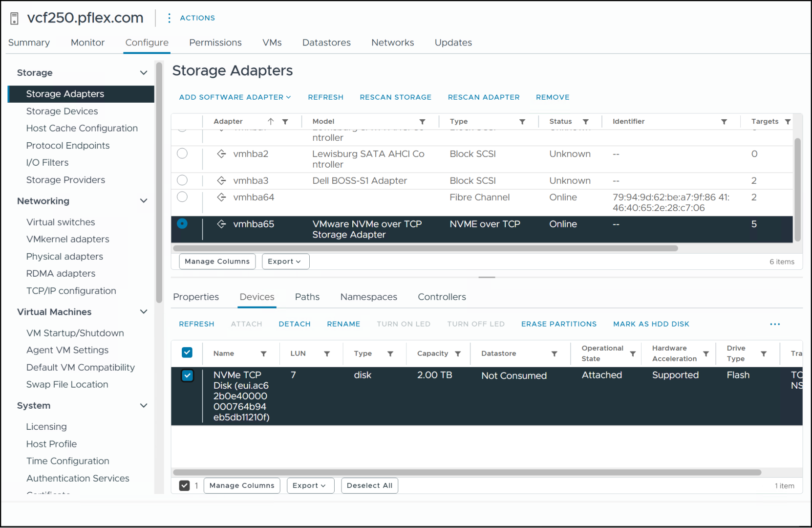Open the Namespaces tab
812x528 pixels.
point(369,297)
